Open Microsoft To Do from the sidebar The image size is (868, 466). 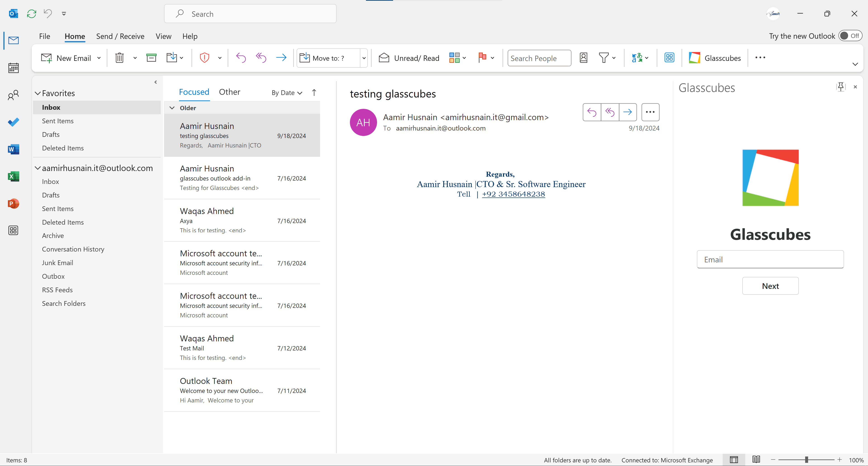[14, 122]
